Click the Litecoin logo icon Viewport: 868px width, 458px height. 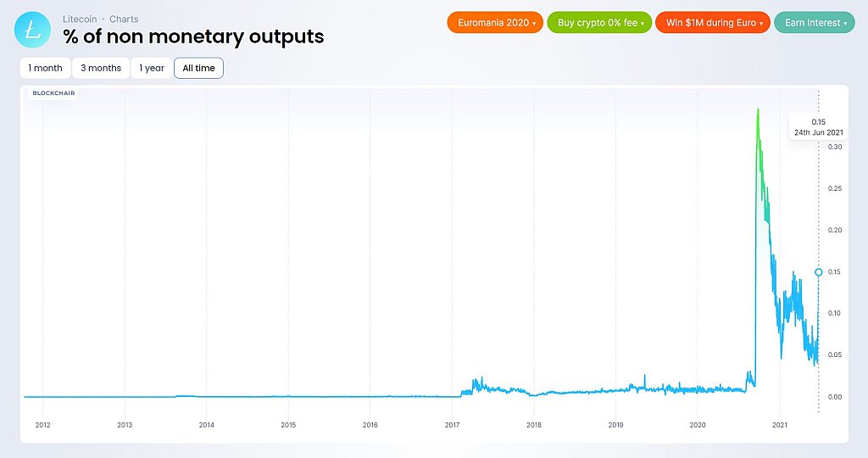coord(33,31)
